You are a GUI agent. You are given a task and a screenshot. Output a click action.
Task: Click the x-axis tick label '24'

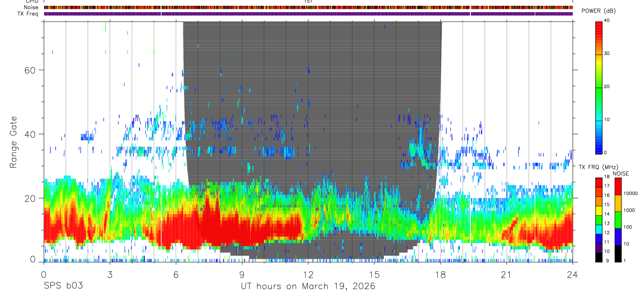click(573, 274)
